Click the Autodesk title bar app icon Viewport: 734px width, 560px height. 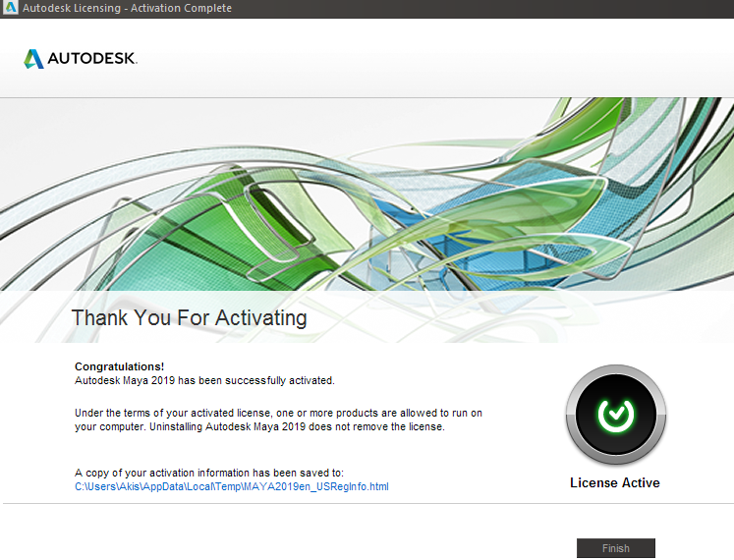(x=10, y=8)
